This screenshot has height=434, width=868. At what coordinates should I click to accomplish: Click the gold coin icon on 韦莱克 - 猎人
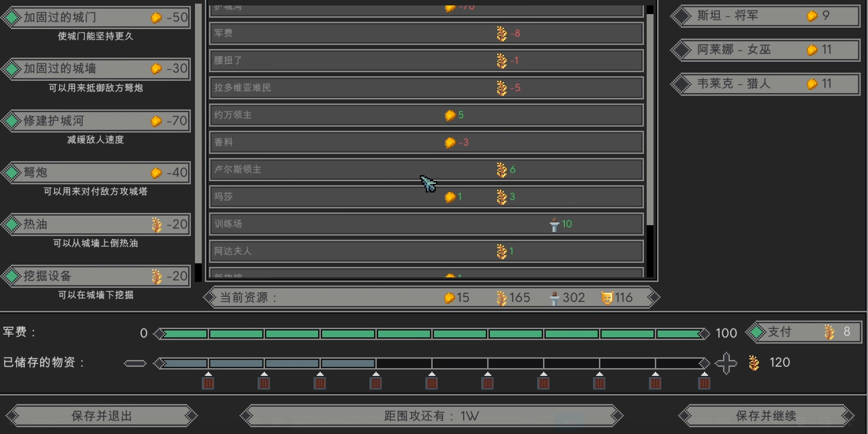click(x=812, y=84)
